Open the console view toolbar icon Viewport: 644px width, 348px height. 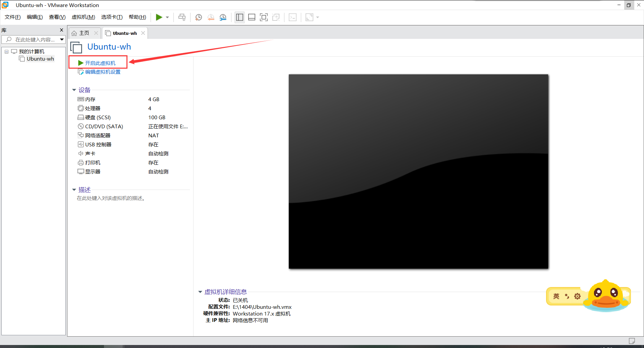click(x=292, y=17)
